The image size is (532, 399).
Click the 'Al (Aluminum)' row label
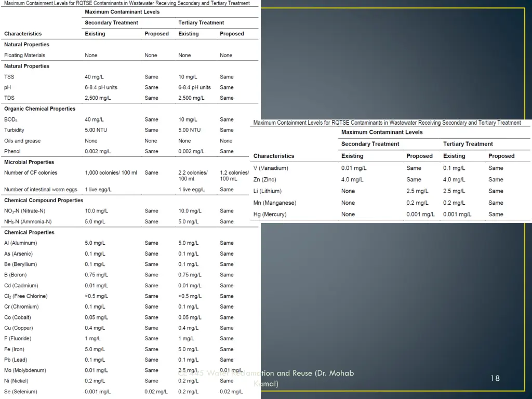[20, 243]
